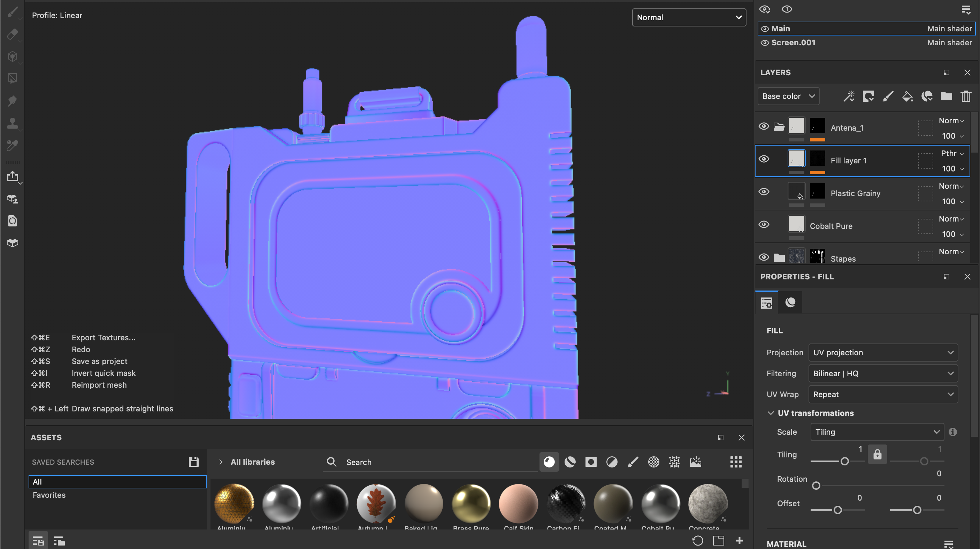Toggle the tiling ratio lock
Image resolution: width=980 pixels, height=549 pixels.
pyautogui.click(x=877, y=454)
